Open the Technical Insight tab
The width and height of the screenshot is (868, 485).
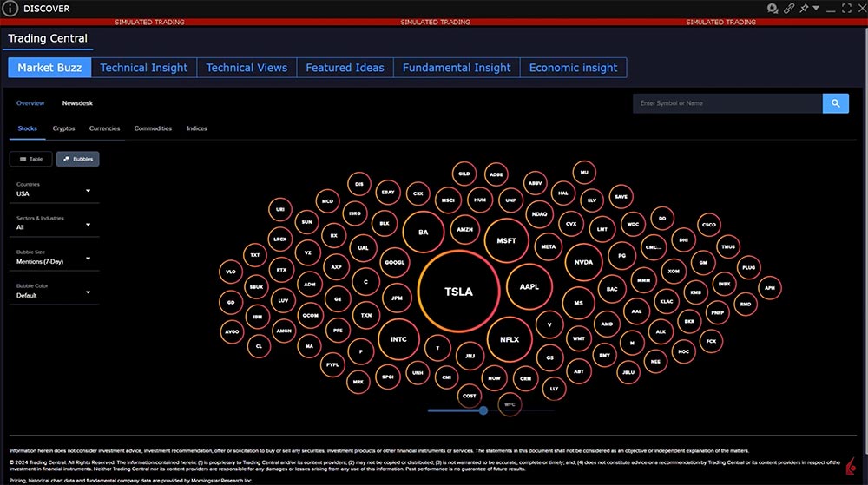click(x=144, y=68)
